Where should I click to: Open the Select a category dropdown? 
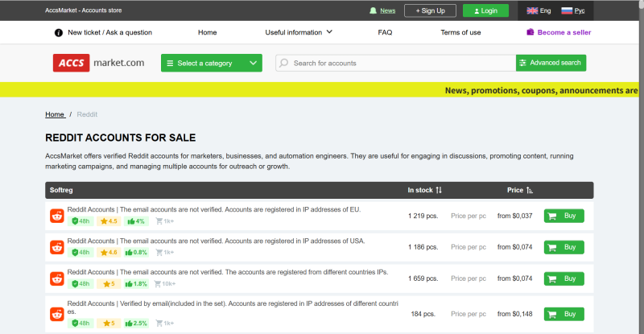pyautogui.click(x=211, y=63)
